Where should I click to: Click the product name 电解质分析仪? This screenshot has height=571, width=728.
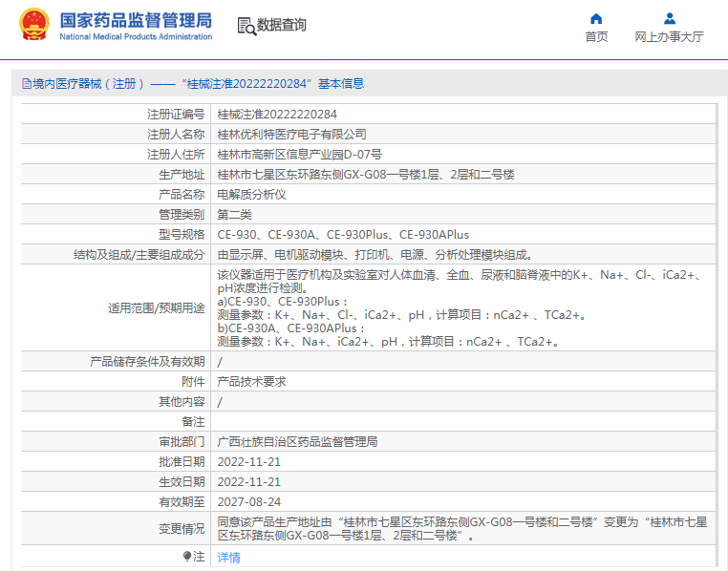pyautogui.click(x=251, y=194)
